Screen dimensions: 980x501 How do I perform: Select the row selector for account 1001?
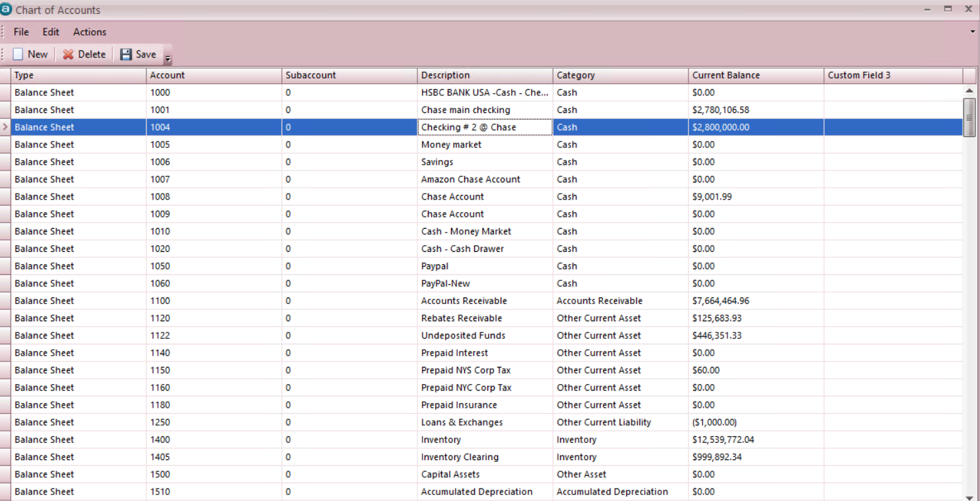5,110
